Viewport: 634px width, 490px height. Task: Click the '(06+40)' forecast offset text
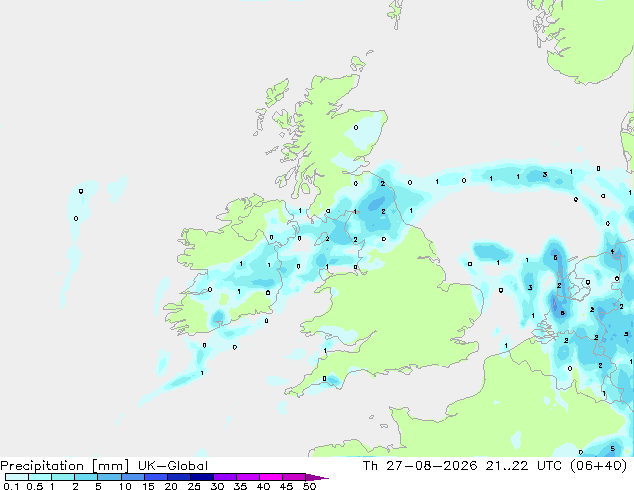click(x=598, y=466)
